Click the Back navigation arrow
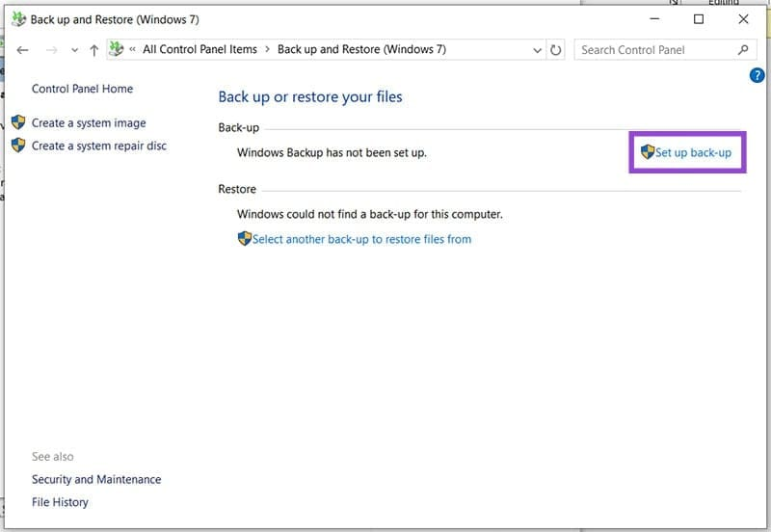 tap(23, 50)
